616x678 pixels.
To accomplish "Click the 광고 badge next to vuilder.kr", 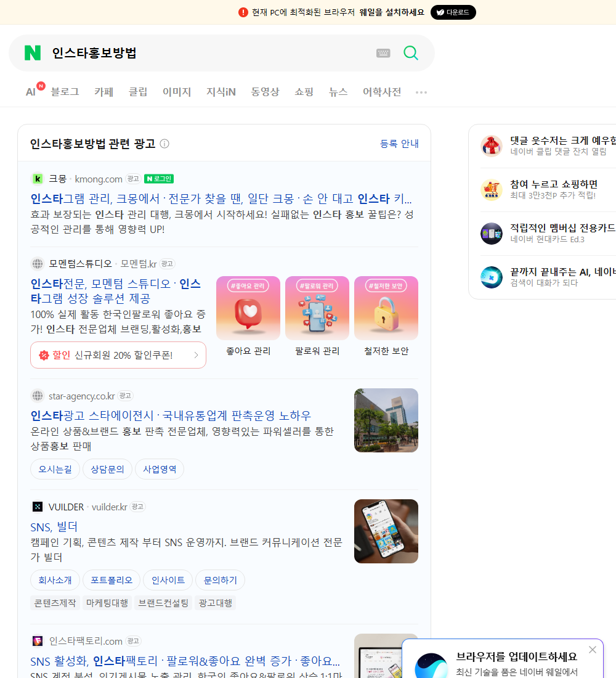I will tap(138, 506).
